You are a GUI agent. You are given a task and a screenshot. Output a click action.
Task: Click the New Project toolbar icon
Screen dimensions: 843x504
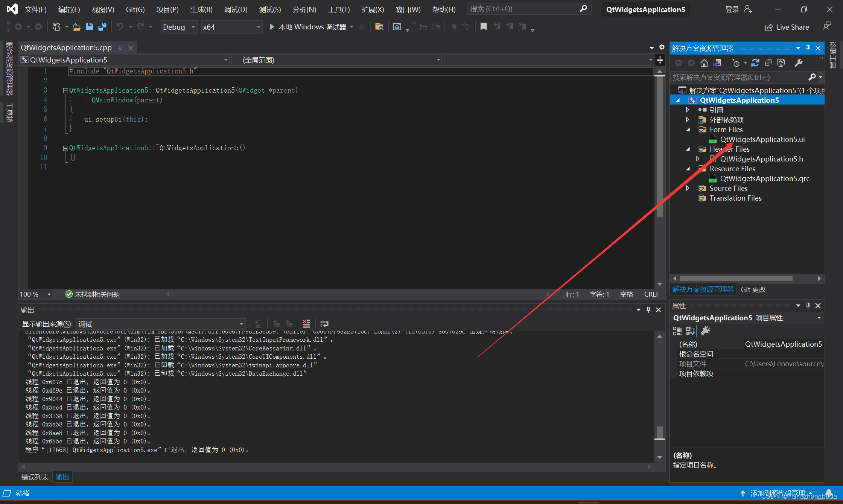coord(56,27)
